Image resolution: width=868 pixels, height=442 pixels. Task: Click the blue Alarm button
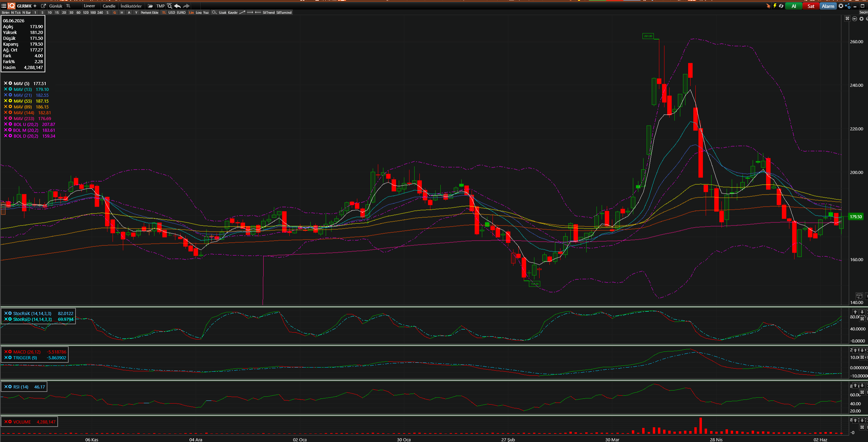(828, 6)
